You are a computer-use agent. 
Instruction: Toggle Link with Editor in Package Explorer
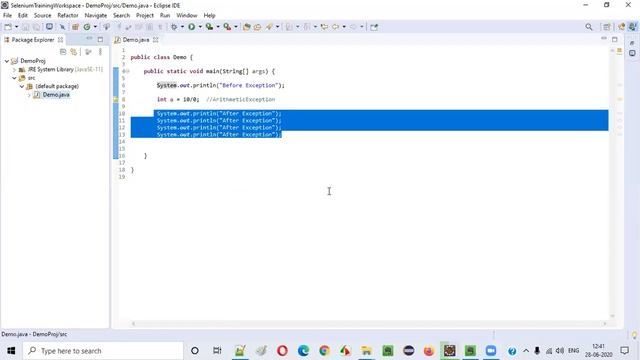pyautogui.click(x=73, y=52)
